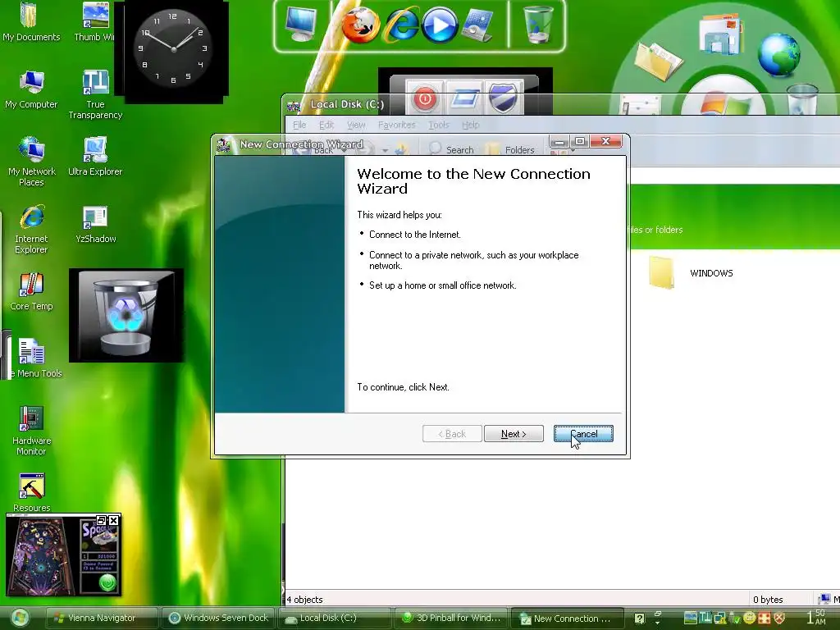Open the My Documents desktop icon
The height and width of the screenshot is (630, 840).
click(31, 22)
